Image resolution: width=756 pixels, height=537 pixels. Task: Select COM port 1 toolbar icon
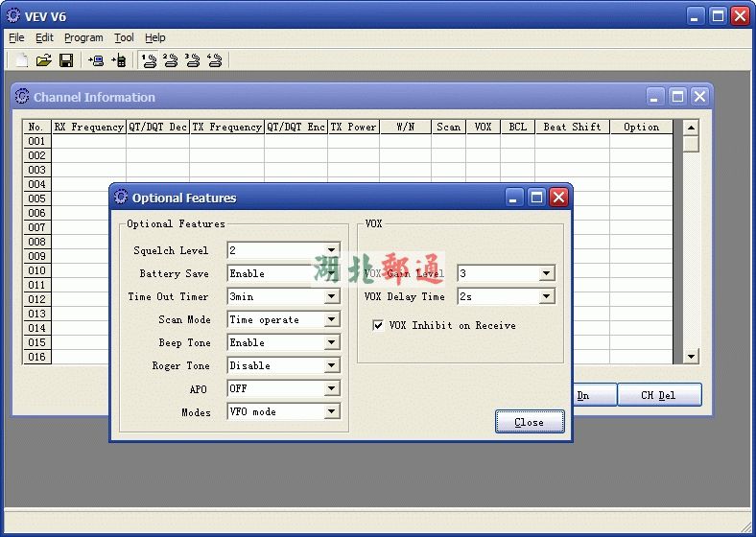149,60
